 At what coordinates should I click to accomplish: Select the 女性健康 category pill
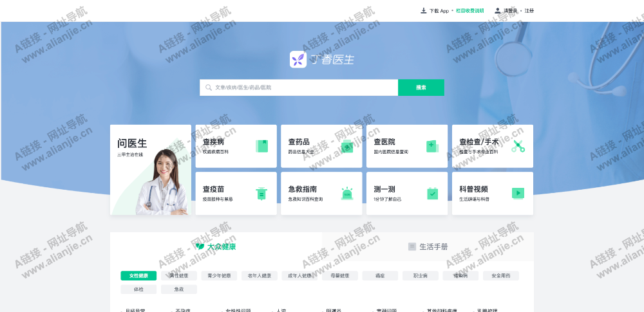tap(138, 276)
